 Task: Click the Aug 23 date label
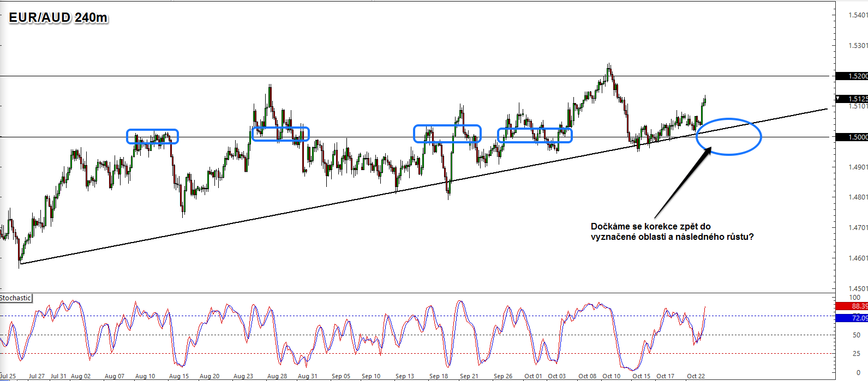[243, 376]
